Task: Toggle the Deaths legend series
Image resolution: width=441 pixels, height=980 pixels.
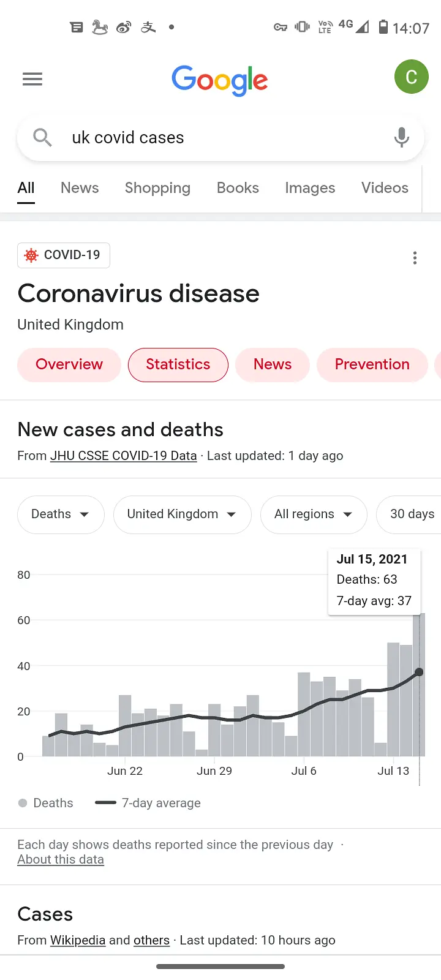Action: click(x=46, y=803)
